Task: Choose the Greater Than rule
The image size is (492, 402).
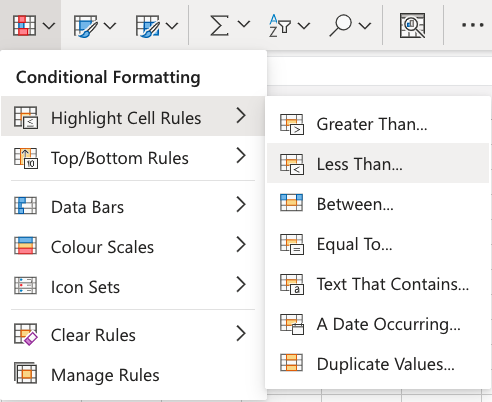Action: [378, 124]
